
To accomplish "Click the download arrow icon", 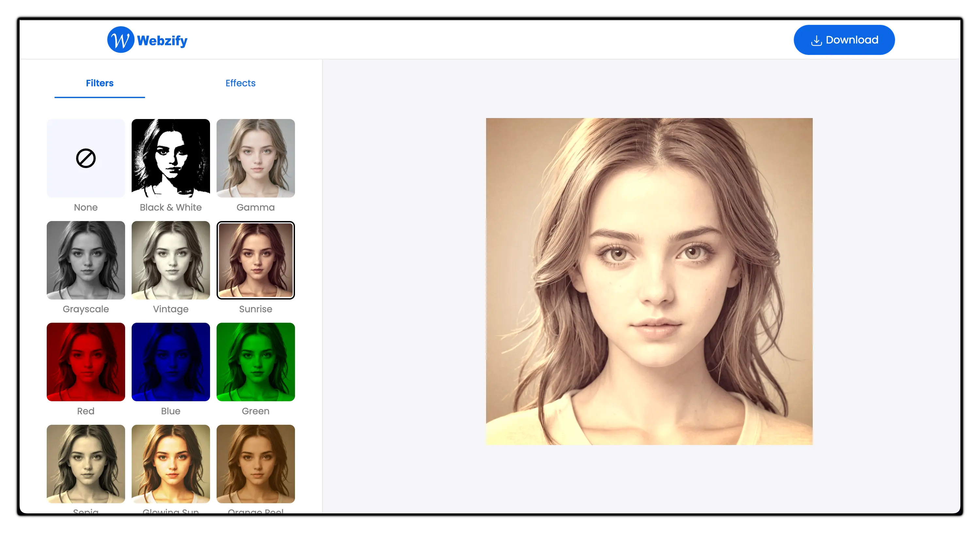I will (x=816, y=40).
